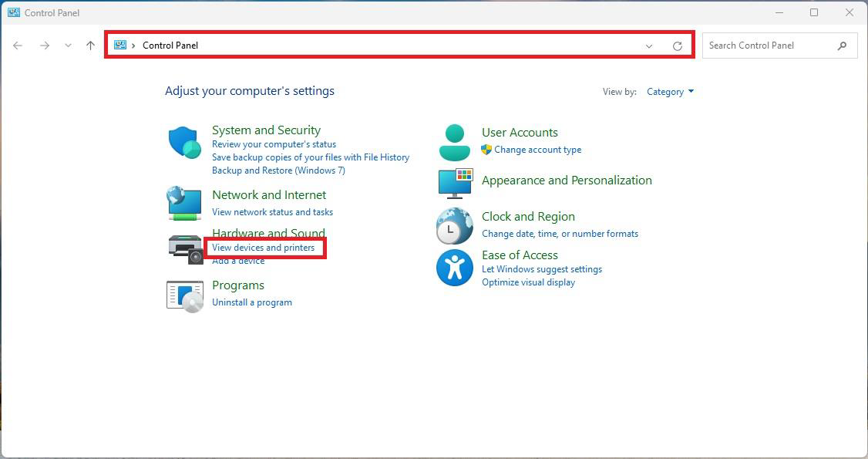Open the Programs disc icon
The width and height of the screenshot is (868, 459).
point(185,295)
